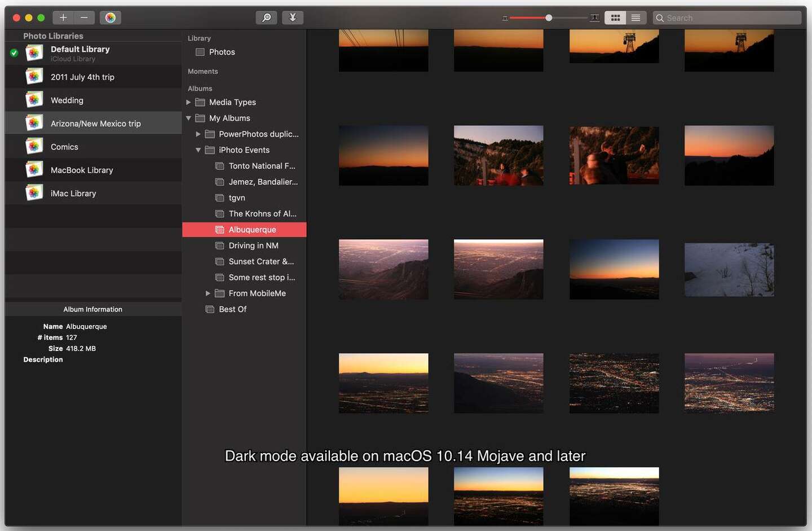812x531 pixels.
Task: Select the Wedding library icon in sidebar
Action: coord(34,99)
